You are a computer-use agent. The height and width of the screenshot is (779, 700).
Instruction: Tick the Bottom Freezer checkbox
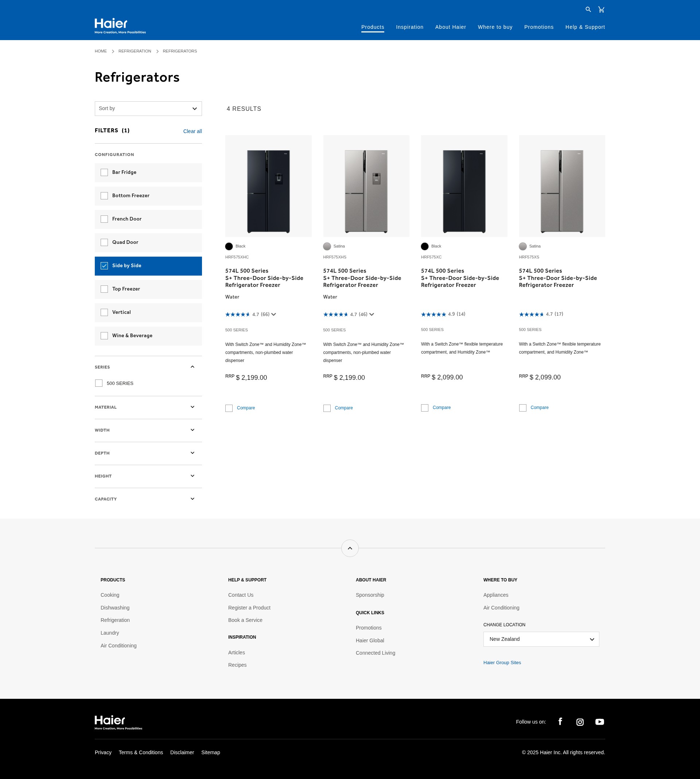tap(104, 196)
